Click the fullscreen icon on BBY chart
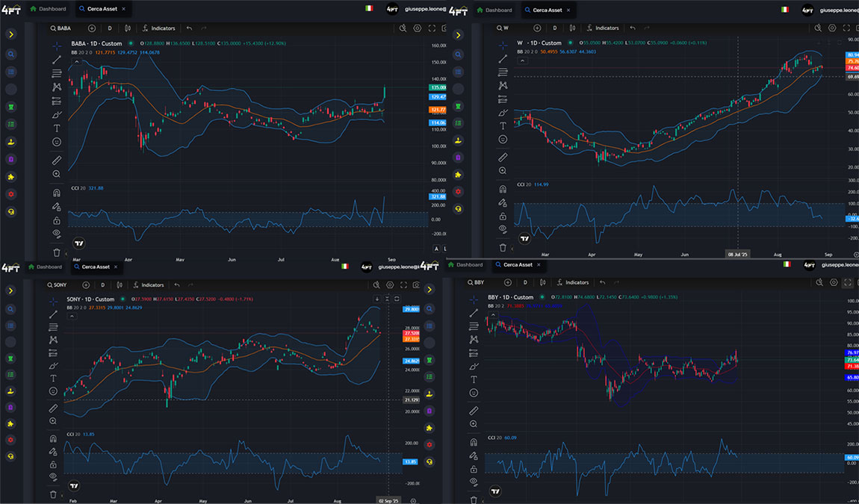This screenshot has height=504, width=859. 848,283
